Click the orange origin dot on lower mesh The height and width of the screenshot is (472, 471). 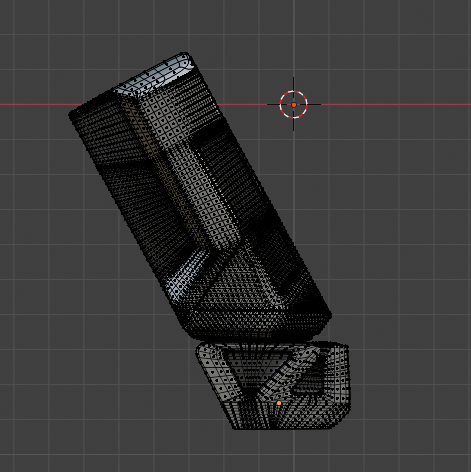click(279, 403)
